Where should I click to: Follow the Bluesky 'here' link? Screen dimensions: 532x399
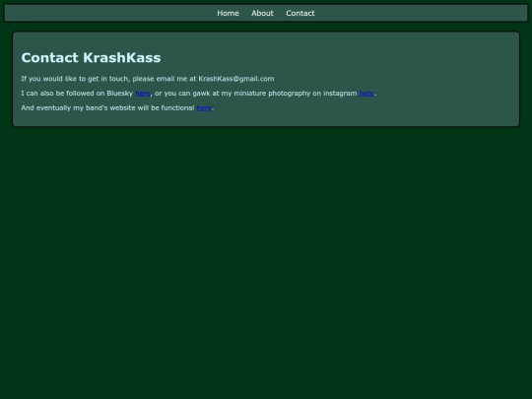(x=143, y=94)
